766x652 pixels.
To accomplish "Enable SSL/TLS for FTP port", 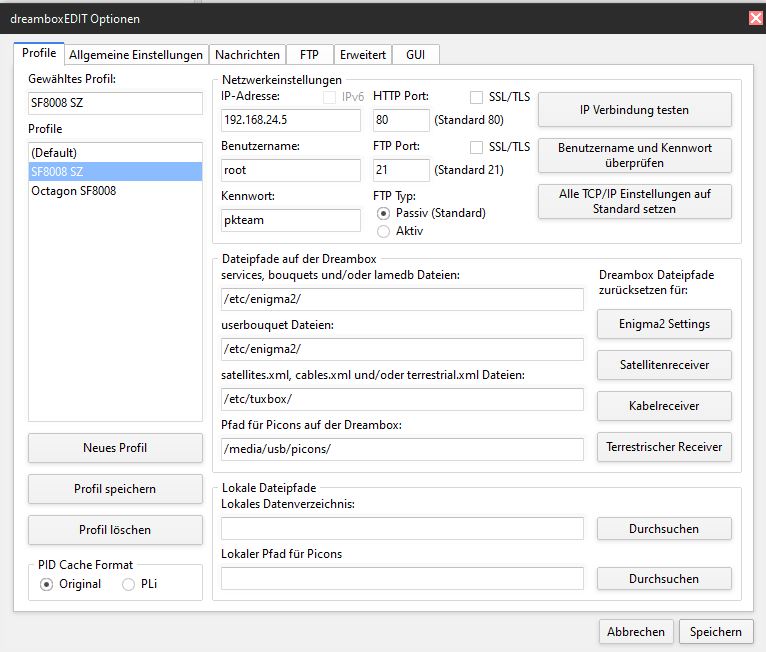I will pos(477,147).
